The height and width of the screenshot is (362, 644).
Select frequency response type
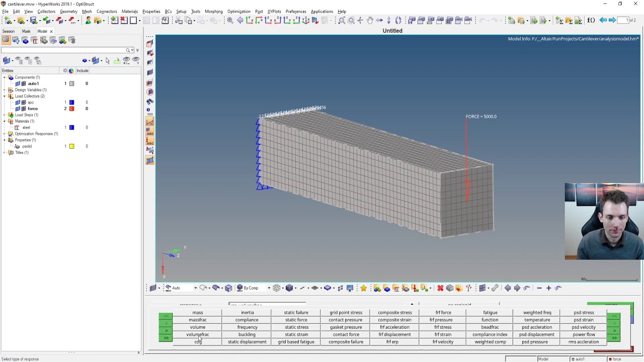click(247, 327)
